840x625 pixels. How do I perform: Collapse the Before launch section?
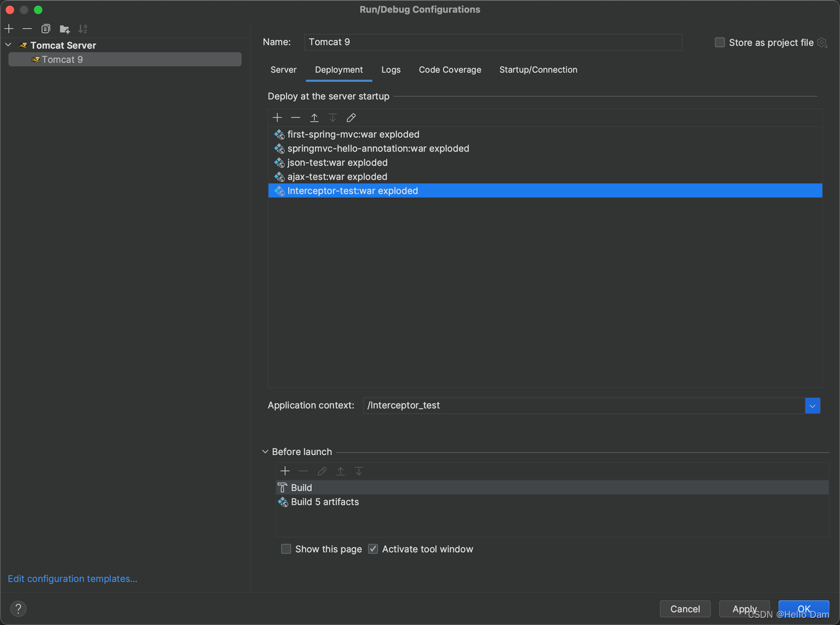(x=265, y=452)
